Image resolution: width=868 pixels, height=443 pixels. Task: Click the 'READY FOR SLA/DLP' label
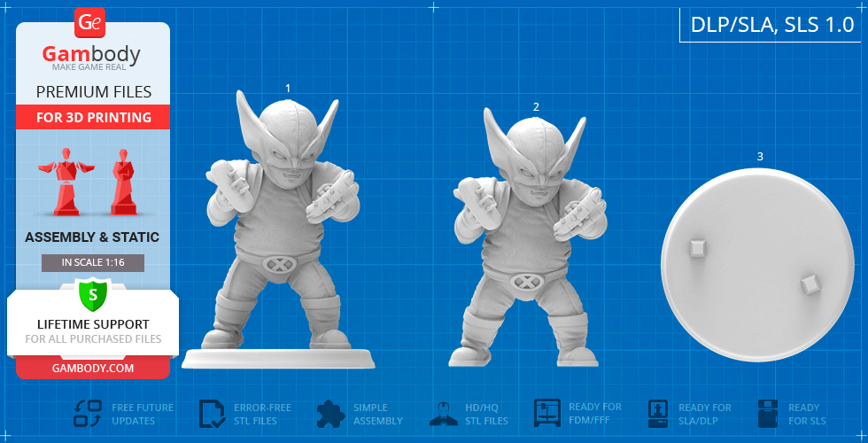click(705, 415)
